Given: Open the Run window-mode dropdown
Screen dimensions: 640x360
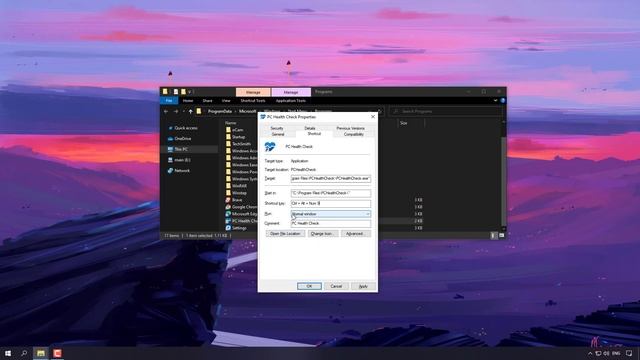Looking at the screenshot, I should (331, 214).
